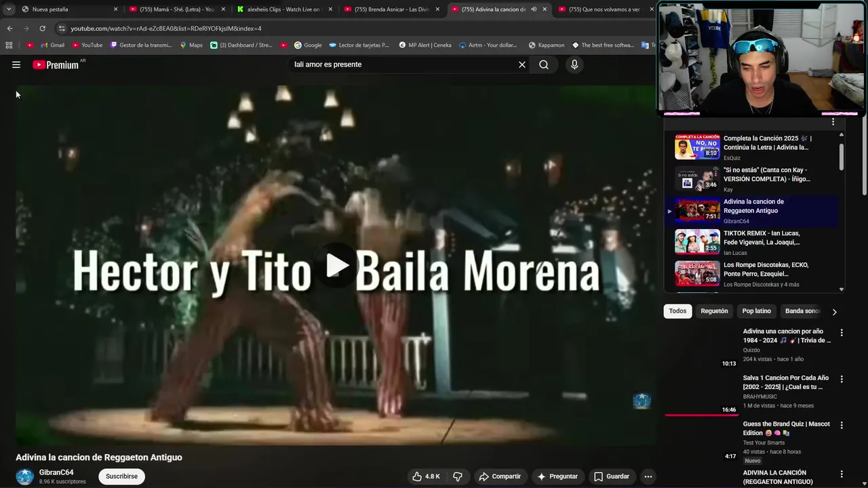Open GibranC64 channel name link
The width and height of the screenshot is (868, 488).
point(56,472)
